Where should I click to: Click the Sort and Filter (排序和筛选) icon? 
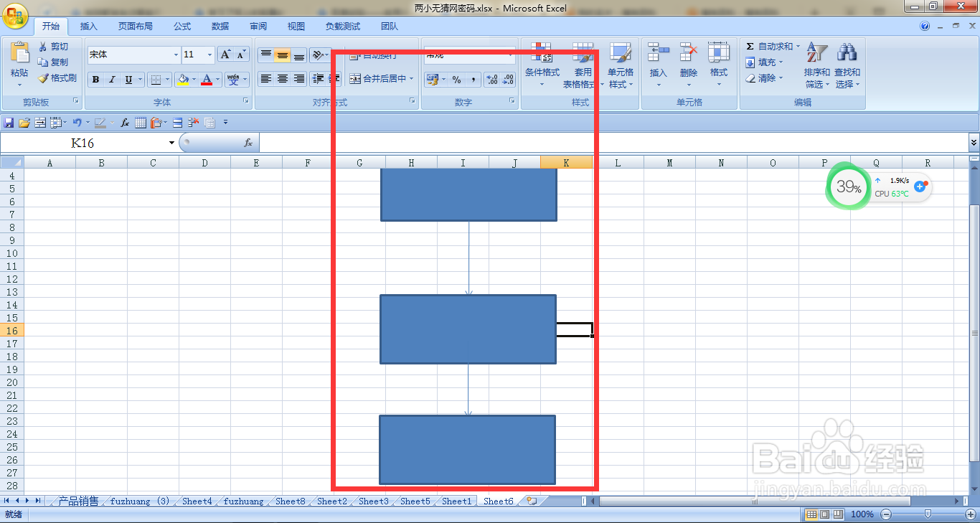pos(816,52)
